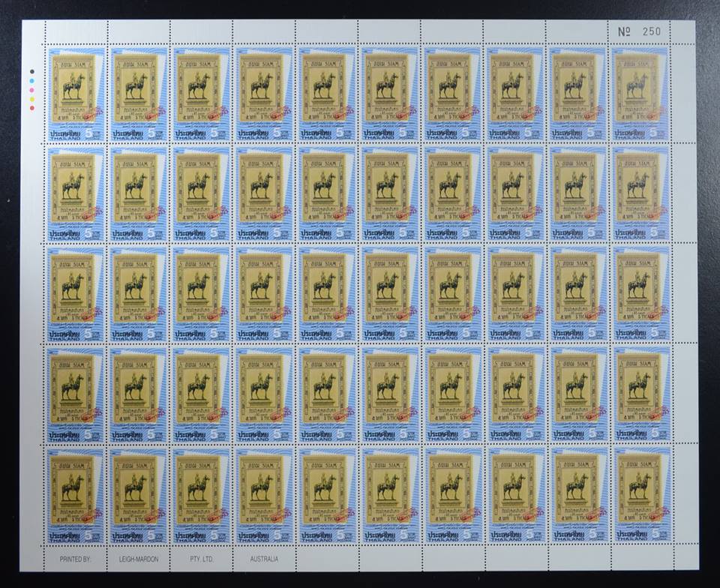The height and width of the screenshot is (588, 720).
Task: Toggle the green color dot below the yellow dot
Action: 31,107
